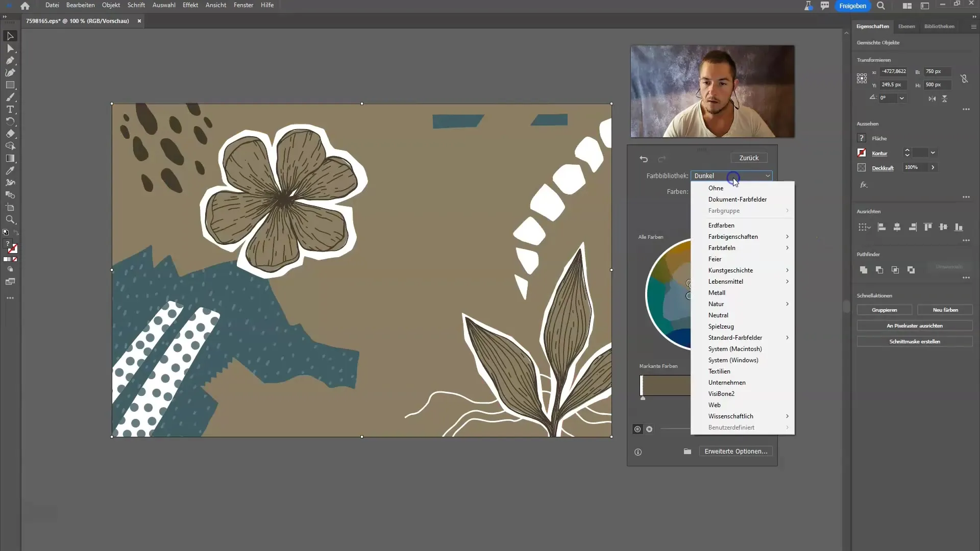The width and height of the screenshot is (980, 551).
Task: Toggle constrain width and height proportions link
Action: click(x=964, y=79)
